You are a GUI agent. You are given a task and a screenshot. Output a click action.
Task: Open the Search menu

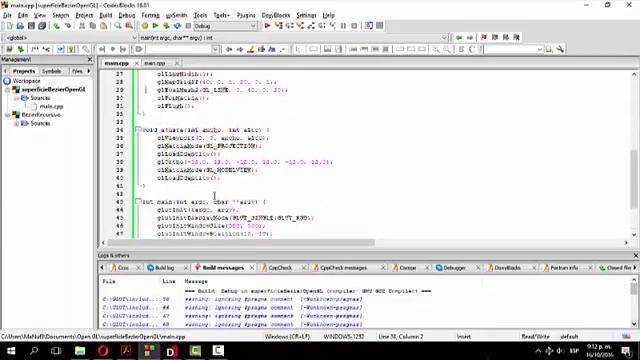pyautogui.click(x=60, y=15)
